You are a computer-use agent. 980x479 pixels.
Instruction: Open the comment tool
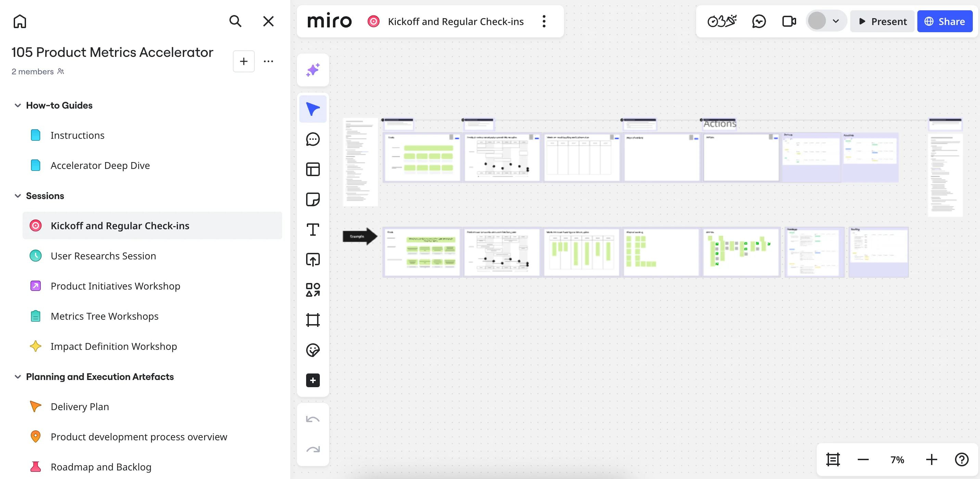313,139
